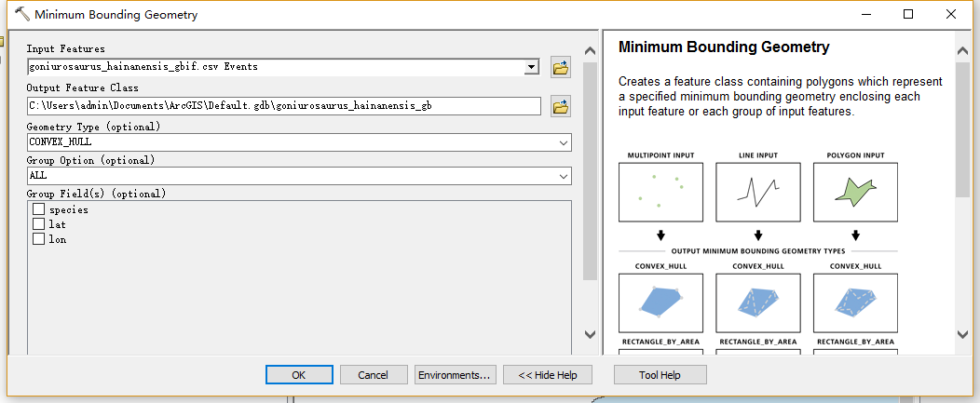The height and width of the screenshot is (403, 980).
Task: Click the LINE INPUT illustration
Action: tap(758, 192)
